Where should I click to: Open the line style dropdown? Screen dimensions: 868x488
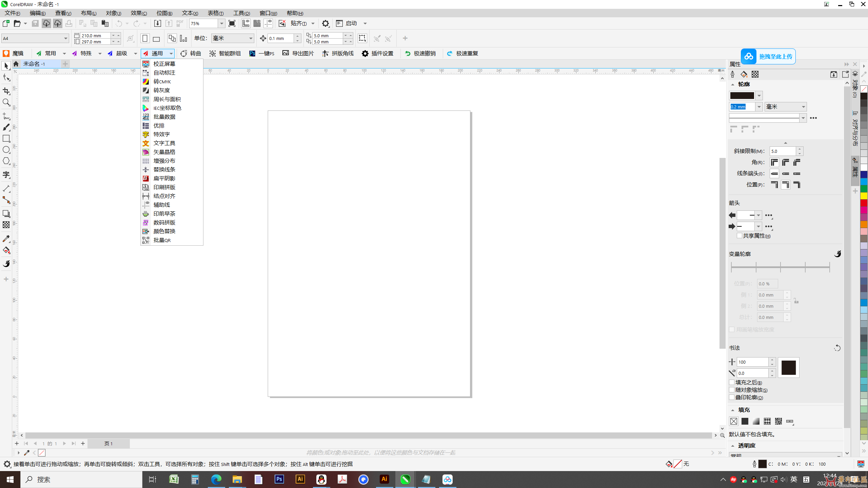[x=803, y=118]
